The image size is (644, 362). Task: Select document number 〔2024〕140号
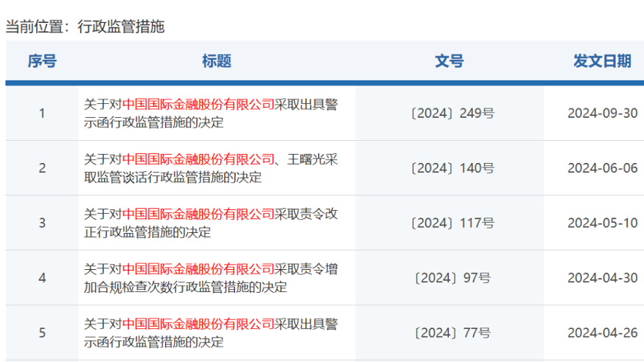coord(452,168)
